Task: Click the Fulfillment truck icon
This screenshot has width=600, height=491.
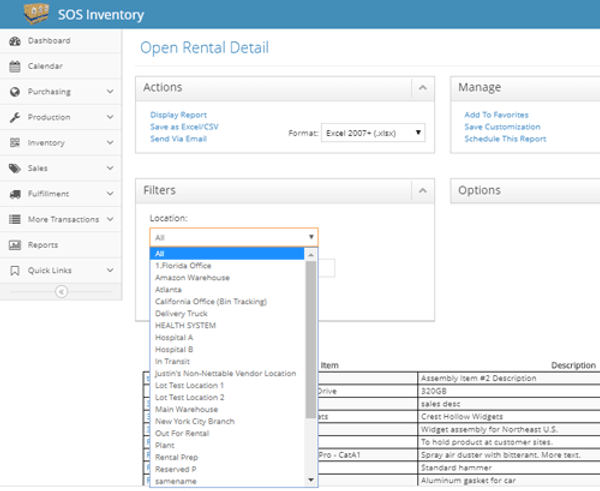Action: pos(15,194)
